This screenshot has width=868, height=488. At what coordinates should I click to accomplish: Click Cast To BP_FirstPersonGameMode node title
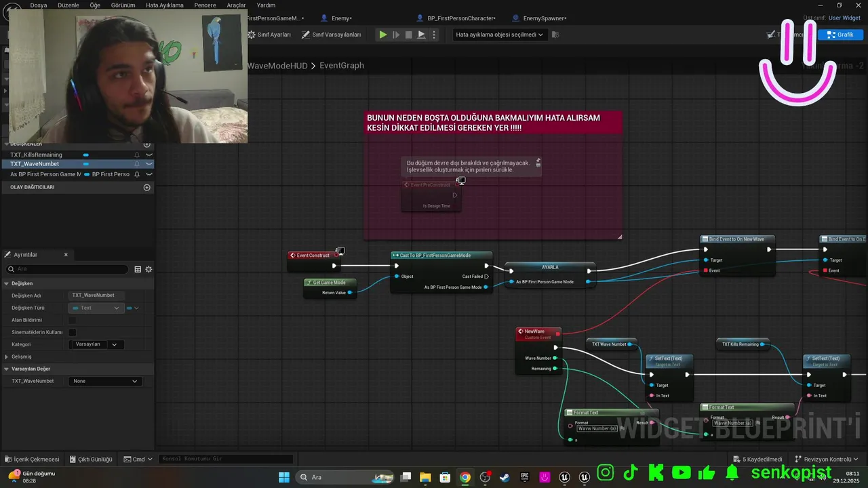(441, 256)
